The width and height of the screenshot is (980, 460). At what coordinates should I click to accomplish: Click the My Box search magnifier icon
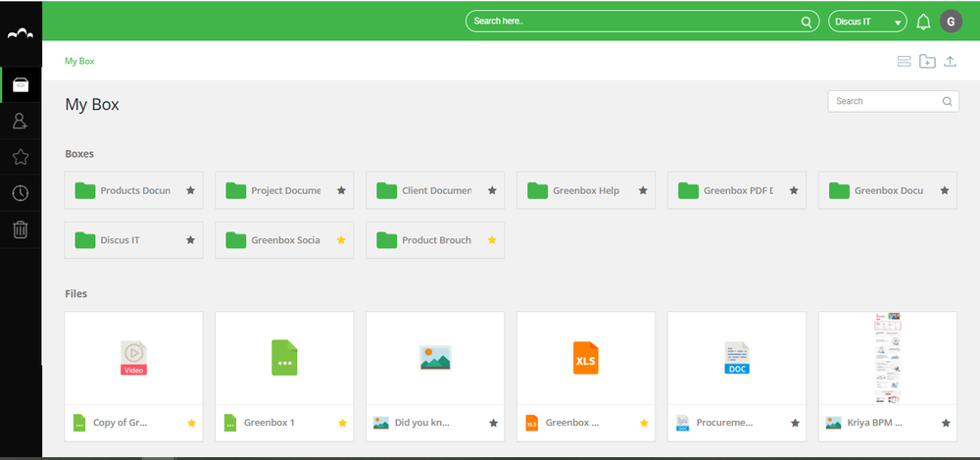[947, 101]
